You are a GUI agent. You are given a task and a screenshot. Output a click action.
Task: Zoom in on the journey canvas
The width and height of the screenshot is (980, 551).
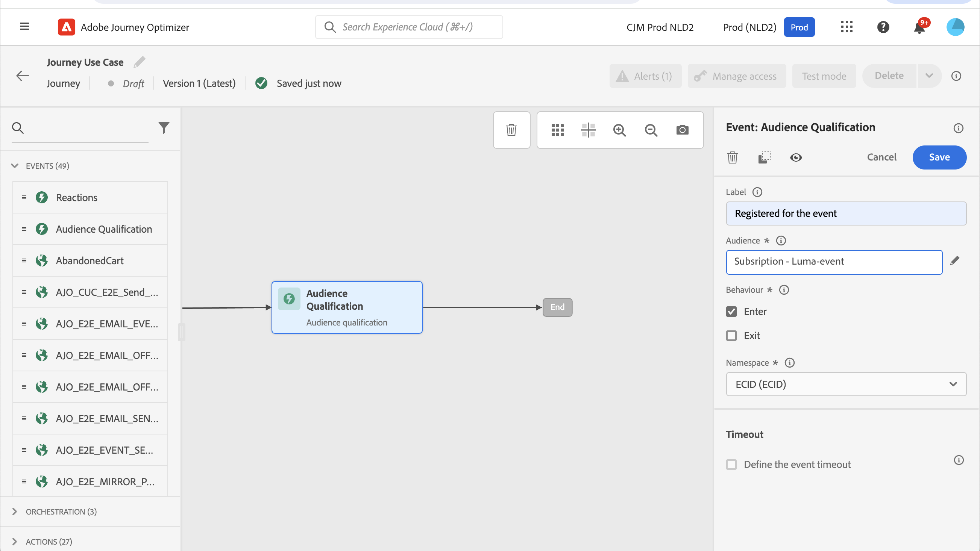pos(619,130)
